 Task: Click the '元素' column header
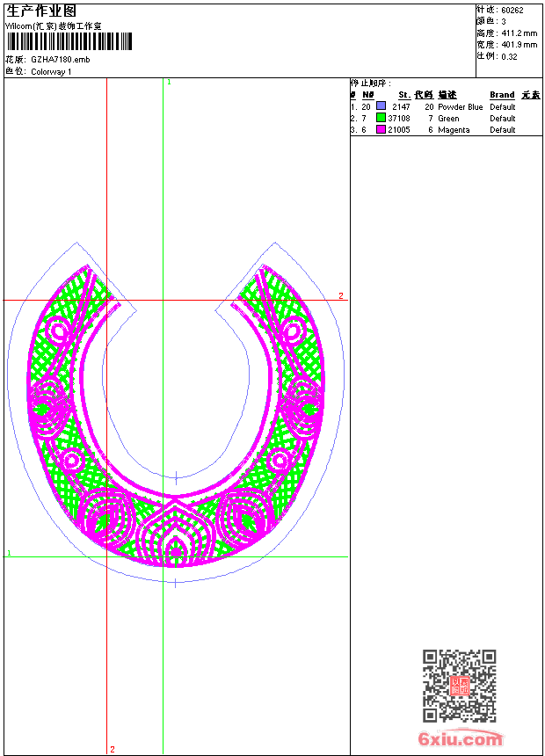coord(531,95)
